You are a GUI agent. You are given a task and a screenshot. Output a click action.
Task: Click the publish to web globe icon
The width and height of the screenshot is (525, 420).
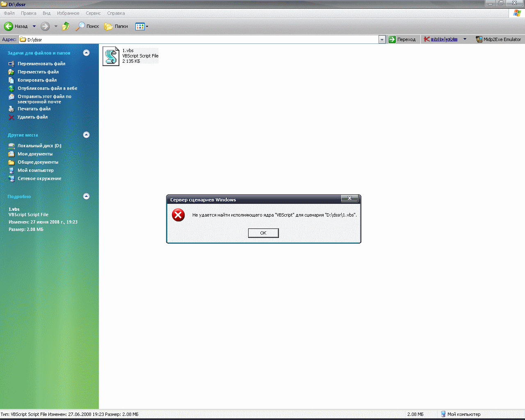(11, 88)
